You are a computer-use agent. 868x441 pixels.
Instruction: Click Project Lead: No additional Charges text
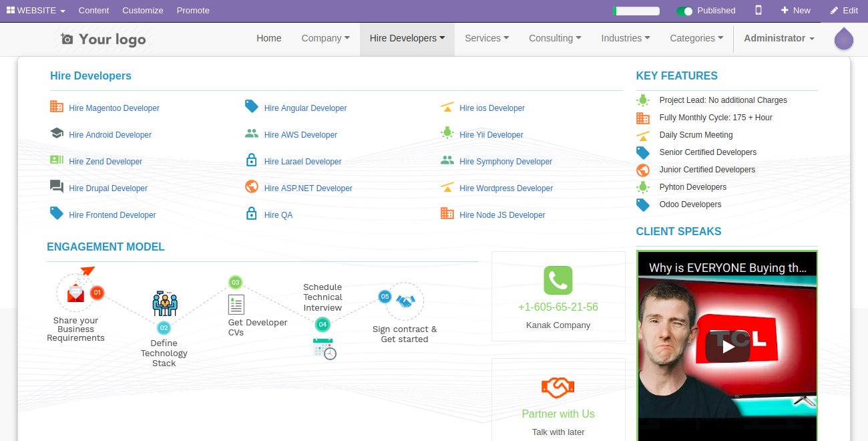tap(723, 100)
